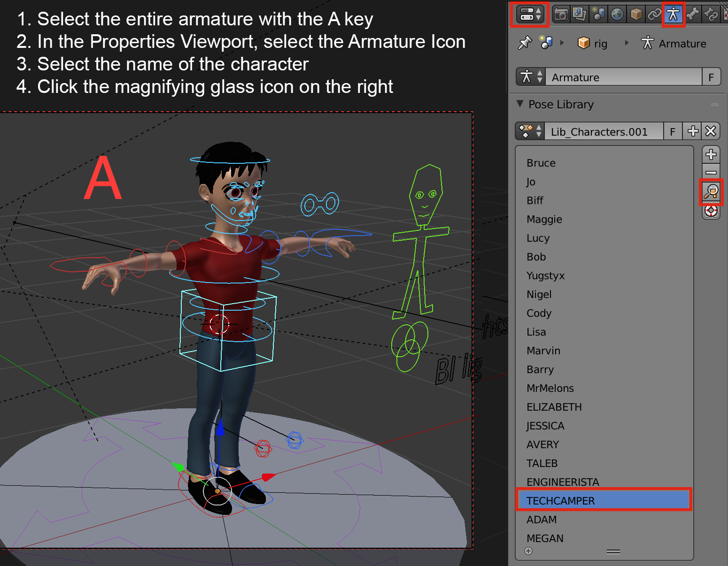Screen dimensions: 728x566
Task: Click the Apply Pose magnifying glass icon
Action: [711, 191]
